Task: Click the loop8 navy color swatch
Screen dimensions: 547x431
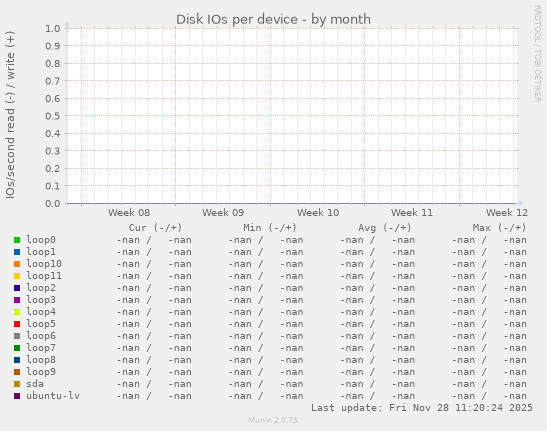Action: (x=17, y=360)
